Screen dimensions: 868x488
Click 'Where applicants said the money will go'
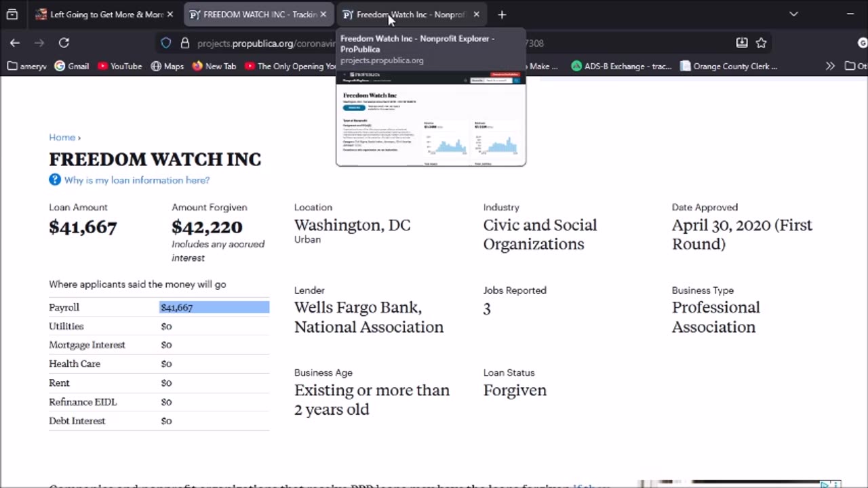tap(138, 285)
